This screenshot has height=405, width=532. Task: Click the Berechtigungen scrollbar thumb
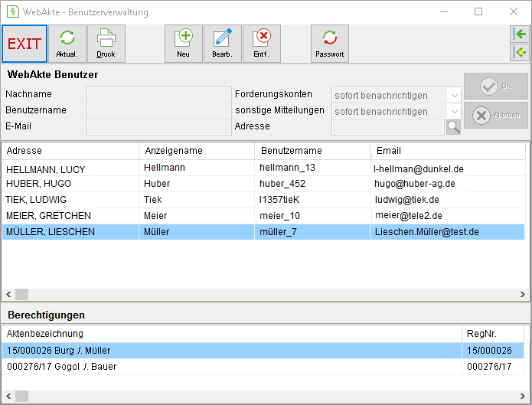[x=21, y=396]
